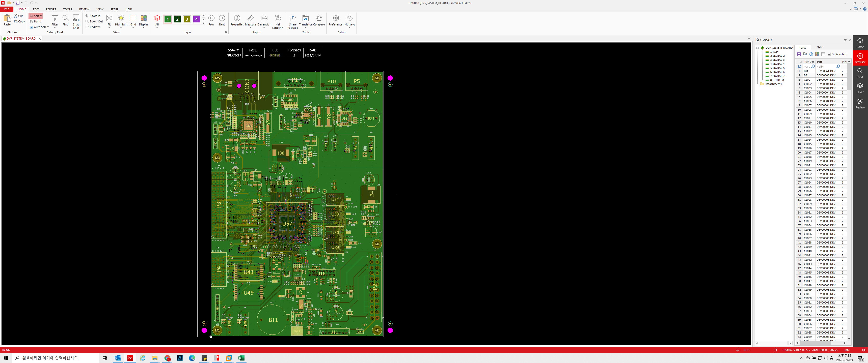
Task: Select the purple layer 4 swatch
Action: coord(197,19)
